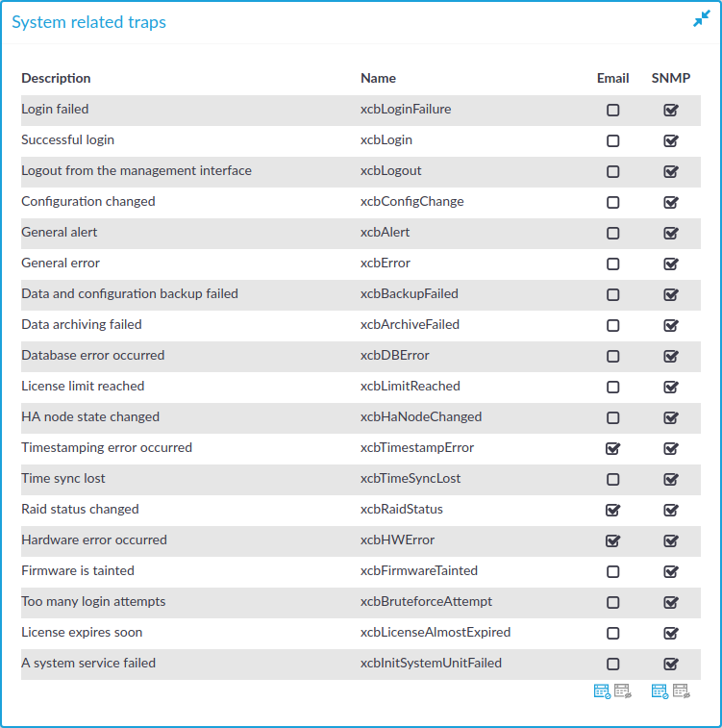
Task: Check Email for A system service failed
Action: coord(613,664)
